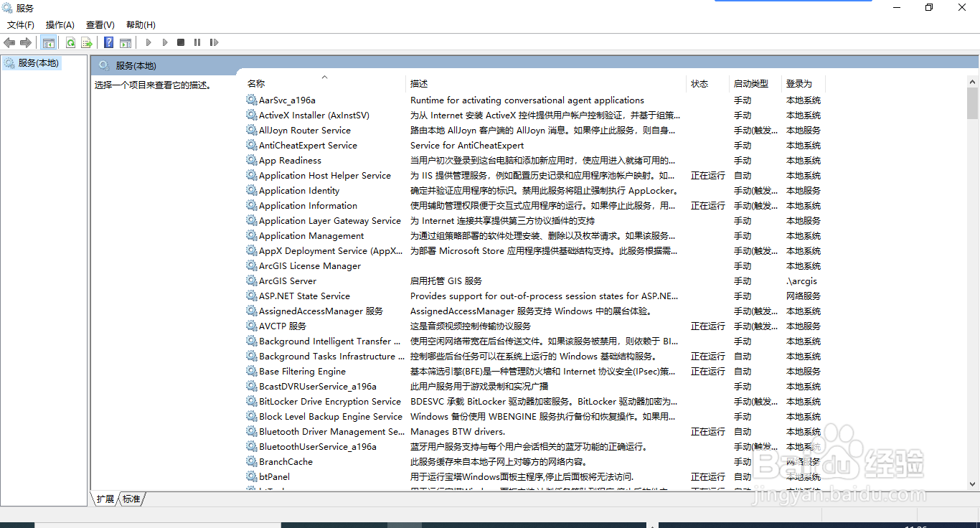Image resolution: width=980 pixels, height=528 pixels.
Task: Click the gear icon beside BranchCache
Action: [251, 462]
